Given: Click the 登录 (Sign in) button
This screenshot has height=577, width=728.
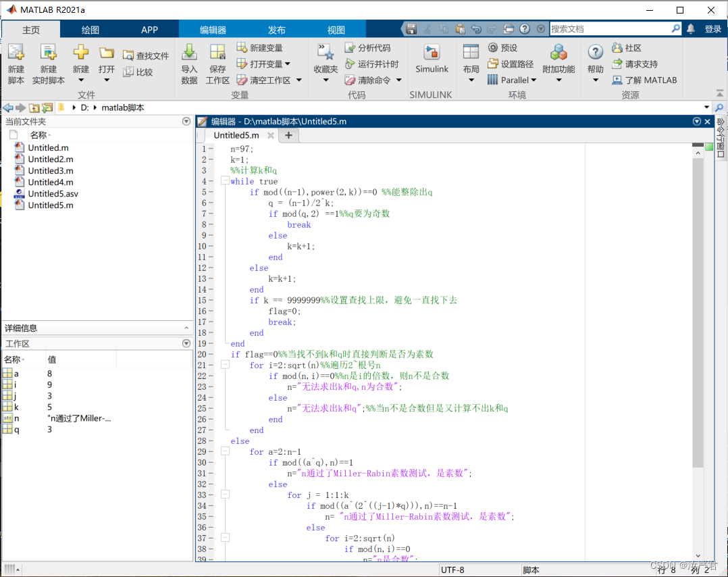Looking at the screenshot, I should coord(713,29).
